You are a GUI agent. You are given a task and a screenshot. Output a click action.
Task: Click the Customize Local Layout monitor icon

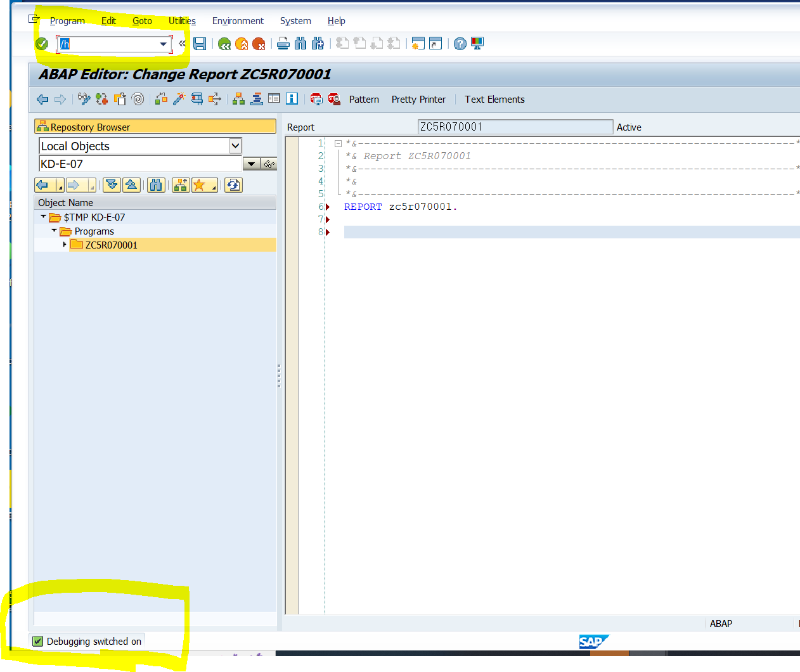click(477, 44)
